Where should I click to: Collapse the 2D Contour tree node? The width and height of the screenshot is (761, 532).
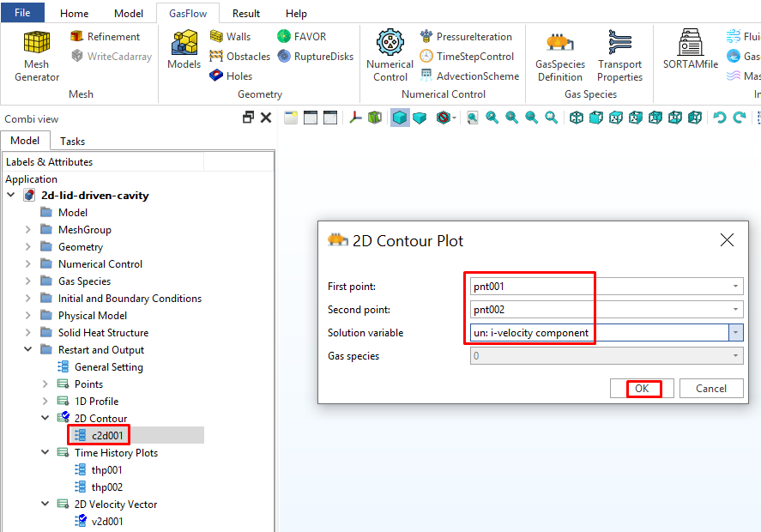45,419
